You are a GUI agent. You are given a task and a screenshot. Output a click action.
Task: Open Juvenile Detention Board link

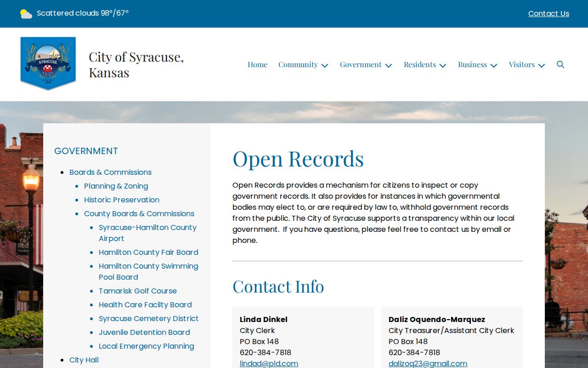pos(144,332)
